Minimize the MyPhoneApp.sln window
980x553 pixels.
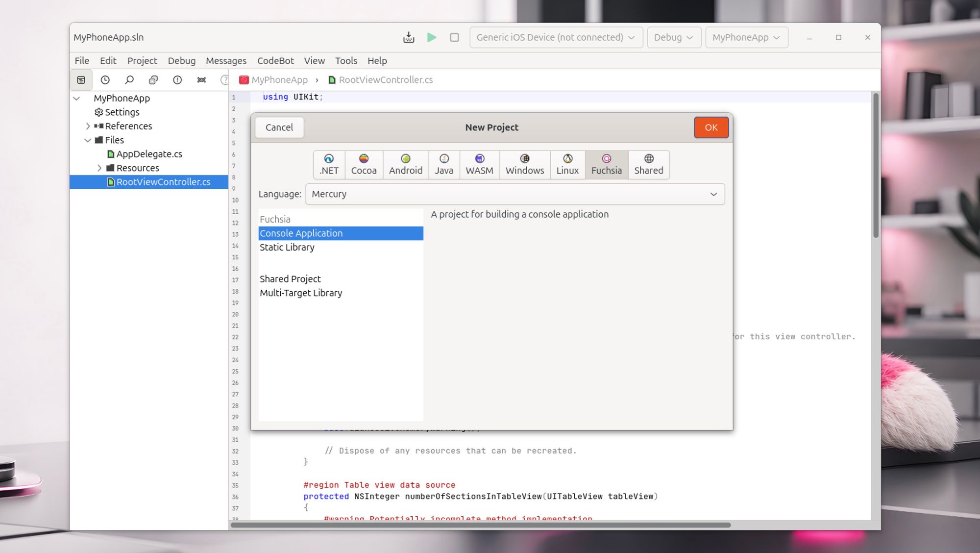[809, 38]
